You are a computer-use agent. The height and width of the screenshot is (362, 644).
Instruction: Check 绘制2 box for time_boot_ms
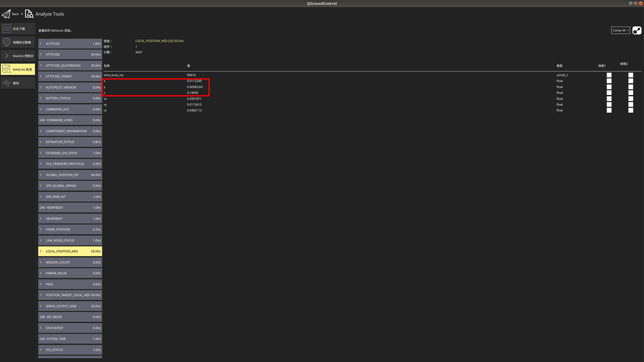pos(631,75)
